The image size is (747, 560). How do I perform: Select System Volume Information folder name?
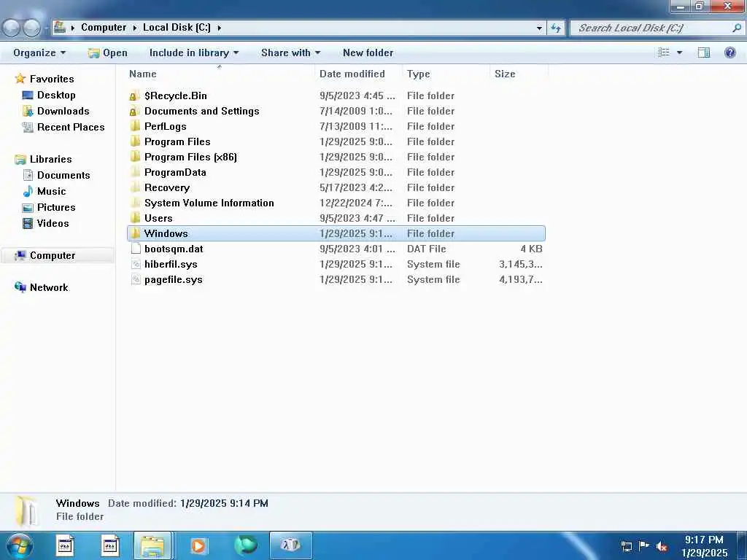pos(209,203)
